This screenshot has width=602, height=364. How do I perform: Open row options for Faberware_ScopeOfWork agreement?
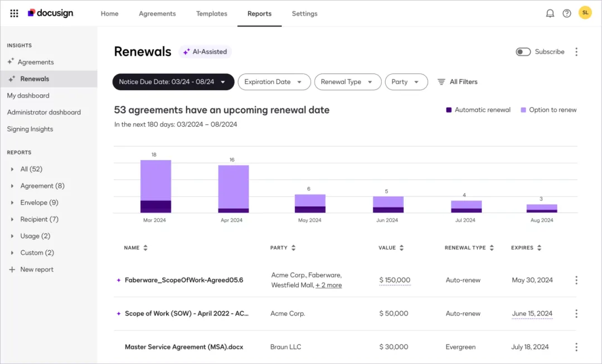[x=576, y=280]
